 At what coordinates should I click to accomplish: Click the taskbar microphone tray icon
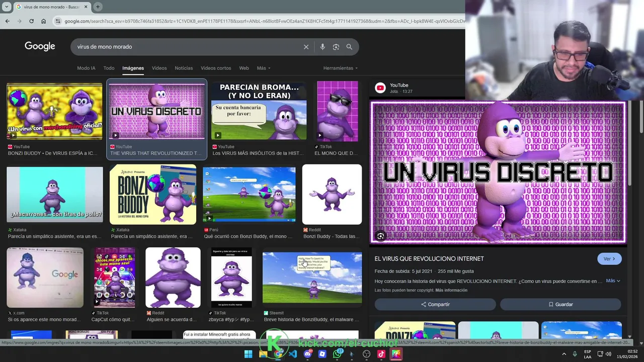click(575, 354)
